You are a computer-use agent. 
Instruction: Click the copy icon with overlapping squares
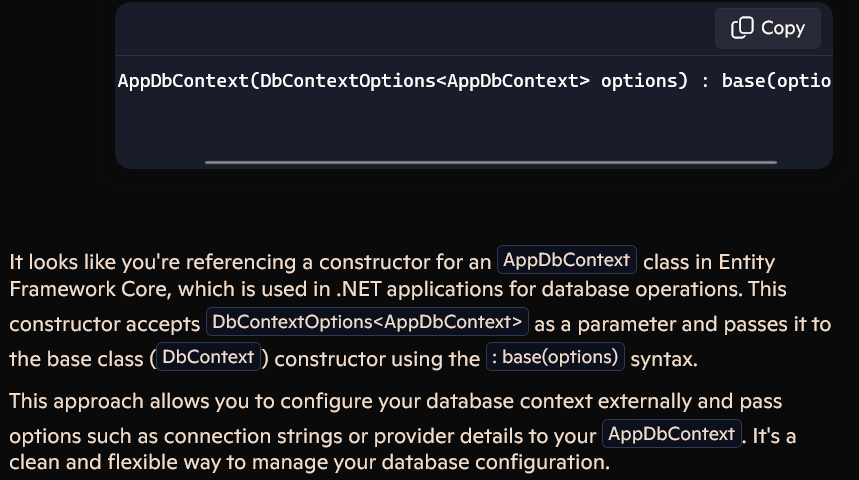pyautogui.click(x=742, y=28)
